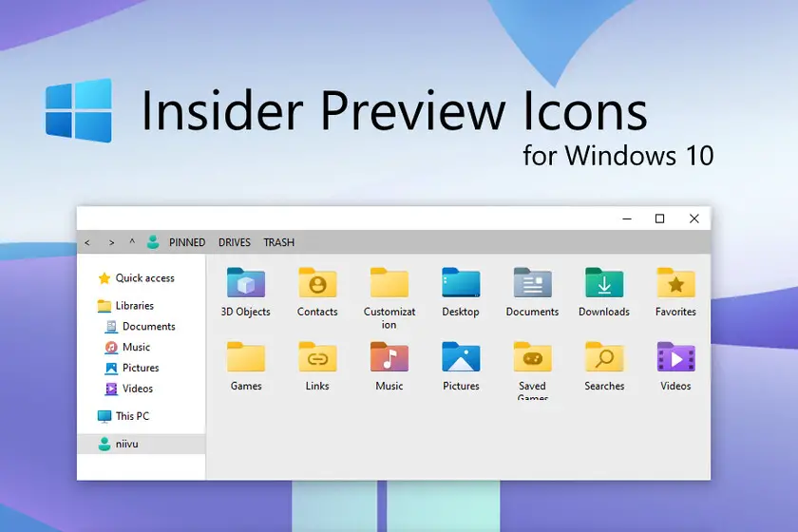Image resolution: width=798 pixels, height=532 pixels.
Task: Click the sidebar Music library icon
Action: tap(111, 347)
